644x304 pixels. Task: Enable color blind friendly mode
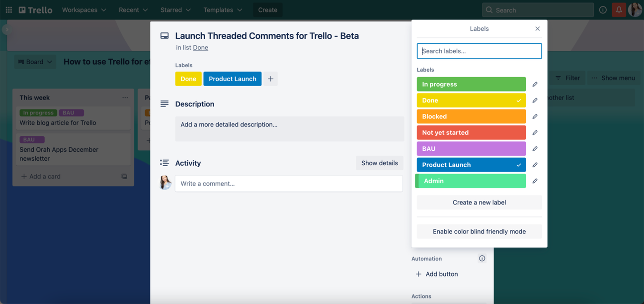(x=479, y=231)
